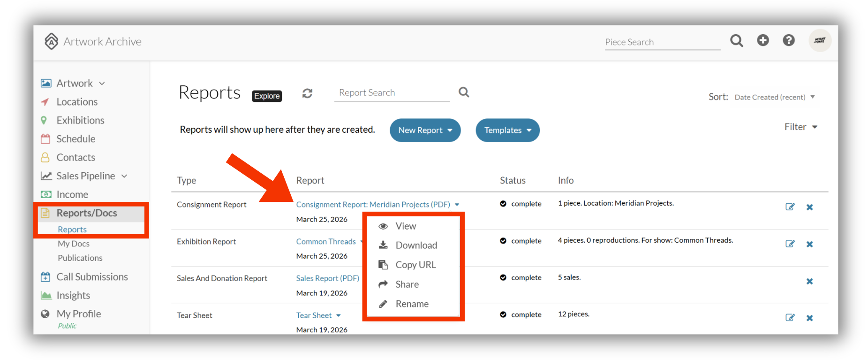The height and width of the screenshot is (360, 868).
Task: Go to My Docs in sidebar
Action: [x=74, y=244]
